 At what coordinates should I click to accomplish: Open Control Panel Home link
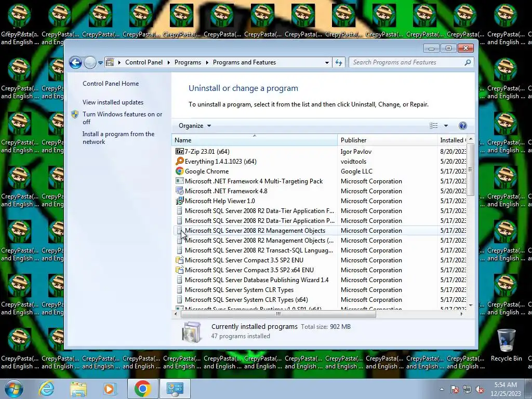[111, 84]
